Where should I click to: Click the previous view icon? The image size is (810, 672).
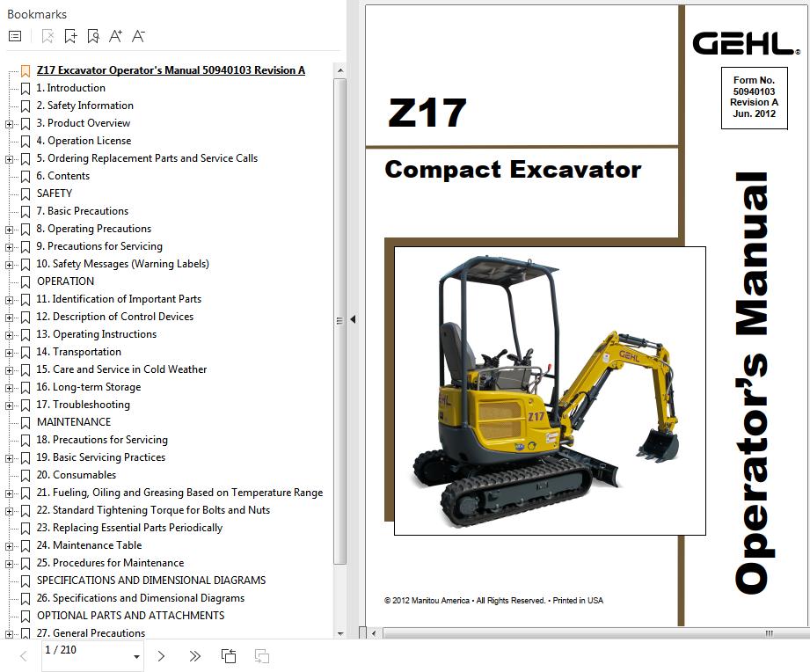pyautogui.click(x=229, y=656)
